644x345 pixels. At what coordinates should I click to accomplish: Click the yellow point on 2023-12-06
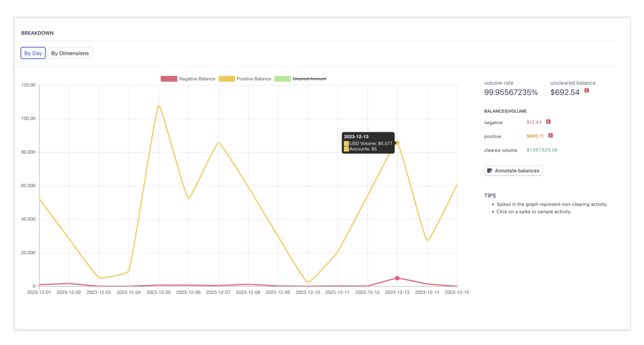188,198
